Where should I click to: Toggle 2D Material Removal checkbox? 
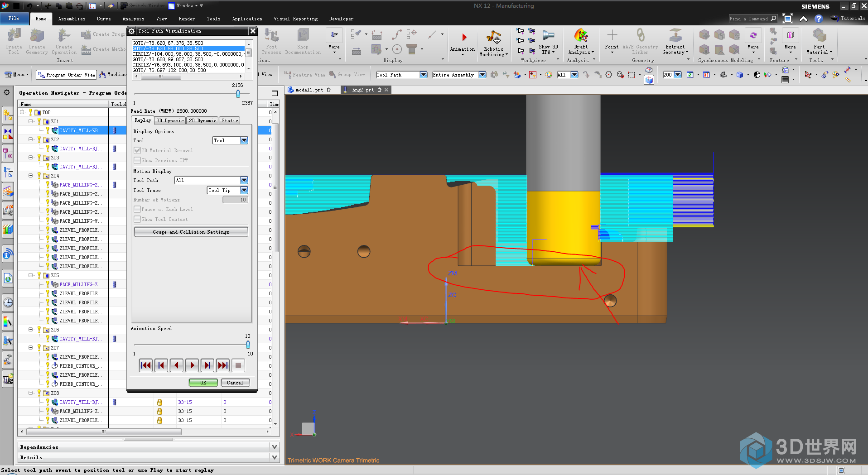(x=137, y=150)
